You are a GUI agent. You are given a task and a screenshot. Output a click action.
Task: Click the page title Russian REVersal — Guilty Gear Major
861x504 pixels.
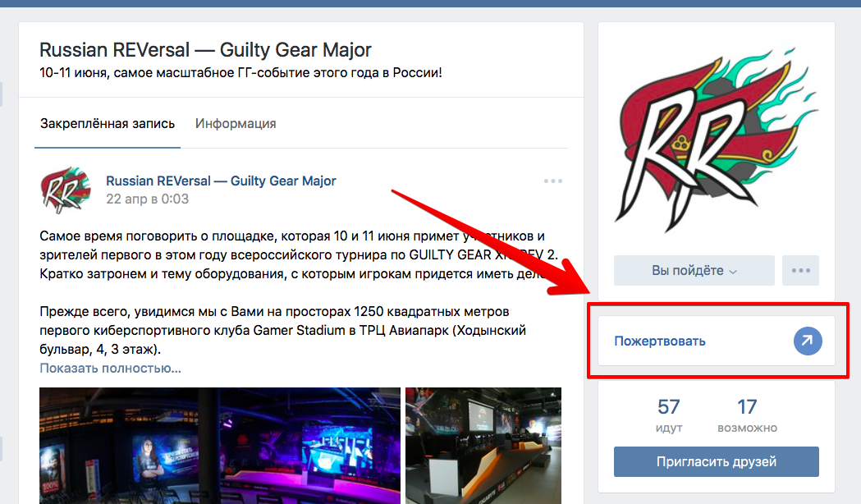[x=205, y=50]
